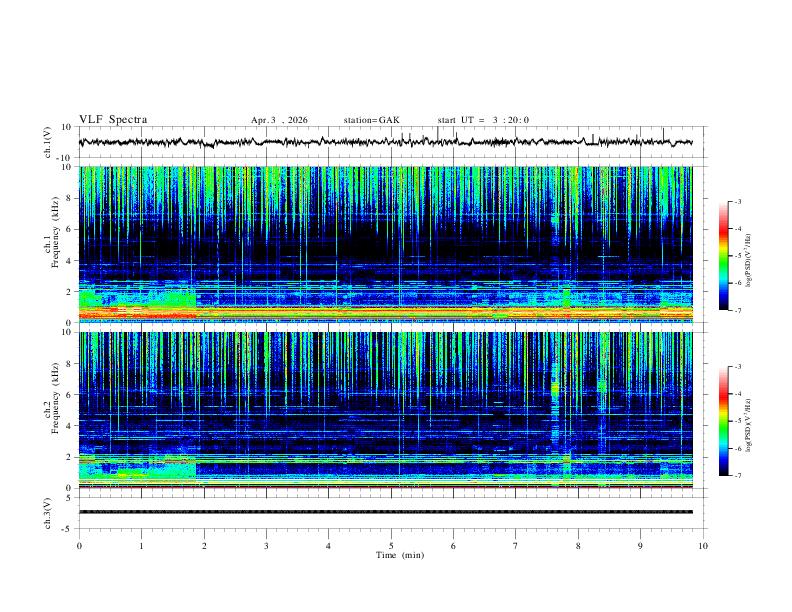Click the "start UT = 3 :20: 0" label
This screenshot has height=612, width=792.
click(x=483, y=120)
